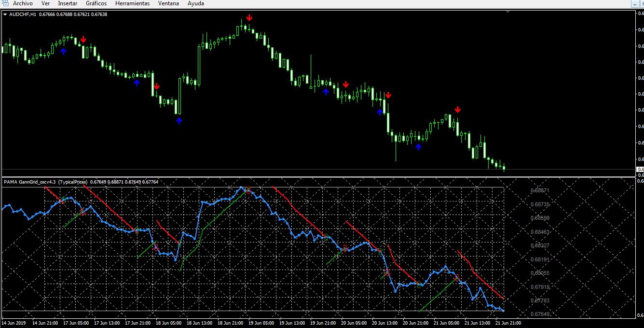
Task: Click the 0.68871 level on indicator scale
Action: point(540,190)
